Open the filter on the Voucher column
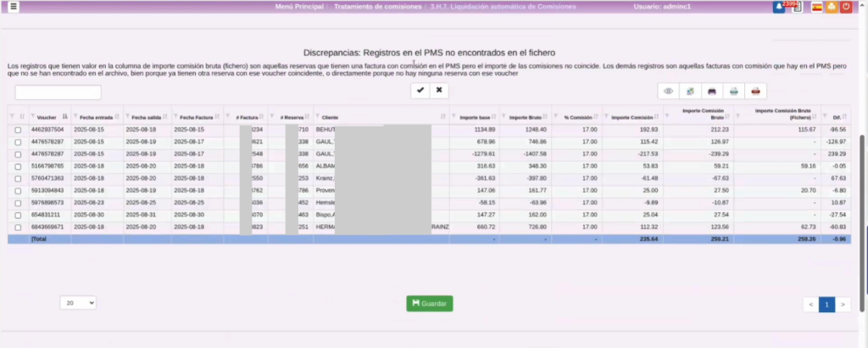 tap(32, 116)
